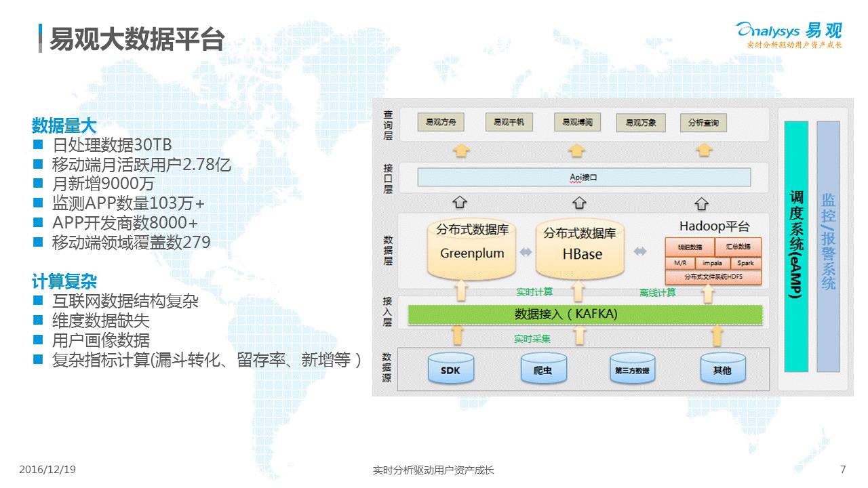868x488 pixels.
Task: Click the 用户画像数据 bullet
Action: click(101, 341)
